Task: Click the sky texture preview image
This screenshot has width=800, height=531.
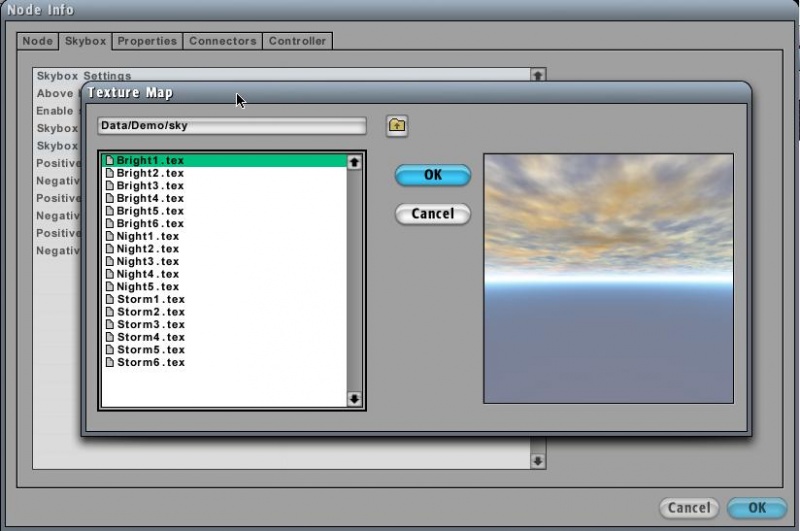Action: [x=608, y=278]
